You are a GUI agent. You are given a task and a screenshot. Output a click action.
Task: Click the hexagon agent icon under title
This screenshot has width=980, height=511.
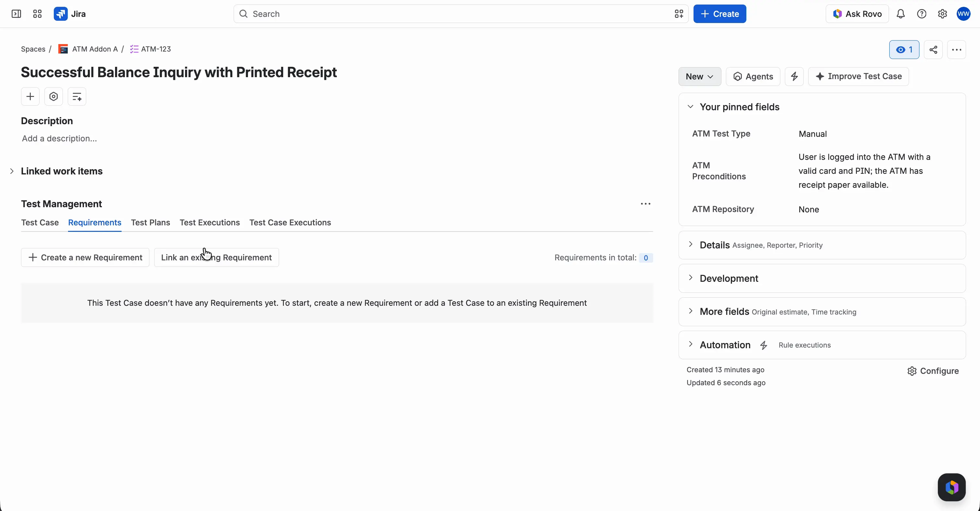coord(54,97)
